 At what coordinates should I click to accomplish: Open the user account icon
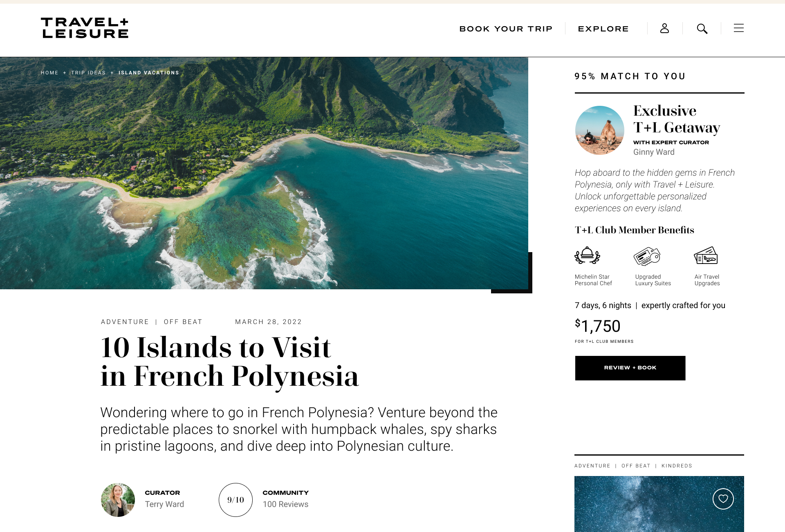click(x=664, y=28)
